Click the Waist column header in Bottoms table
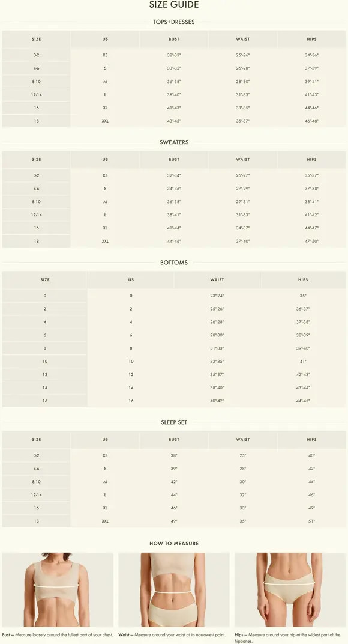Viewport: 348px width, 644px height. [217, 280]
